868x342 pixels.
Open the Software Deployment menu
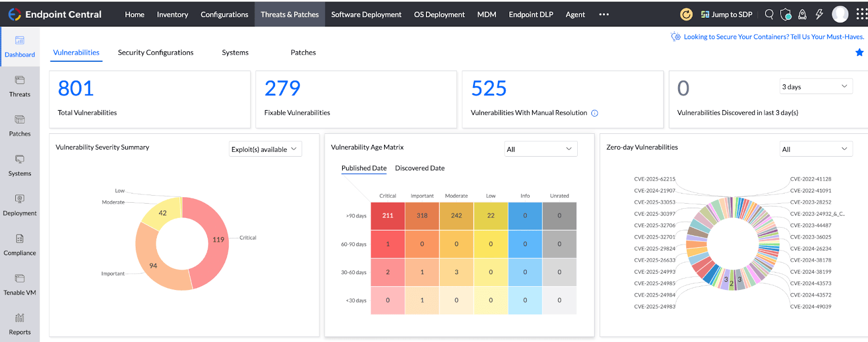(366, 15)
